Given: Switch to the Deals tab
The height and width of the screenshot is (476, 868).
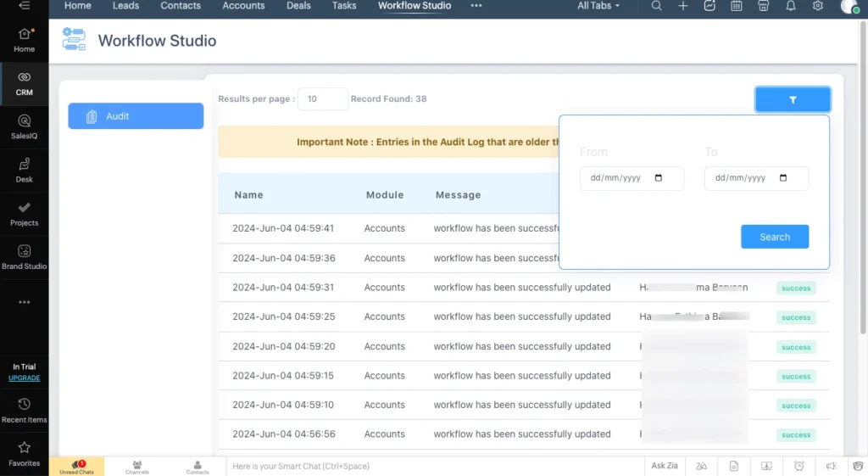Looking at the screenshot, I should click(x=298, y=6).
